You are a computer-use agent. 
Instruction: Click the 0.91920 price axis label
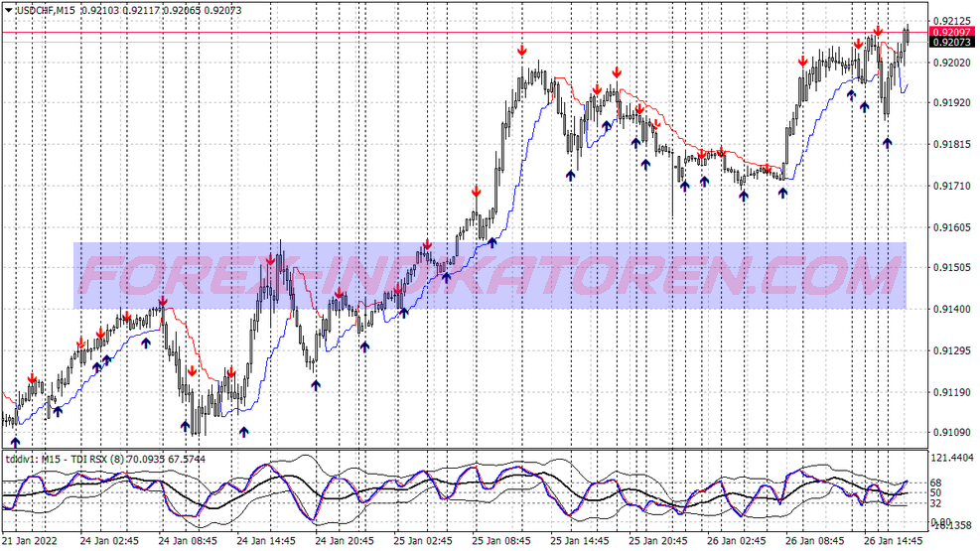point(952,103)
